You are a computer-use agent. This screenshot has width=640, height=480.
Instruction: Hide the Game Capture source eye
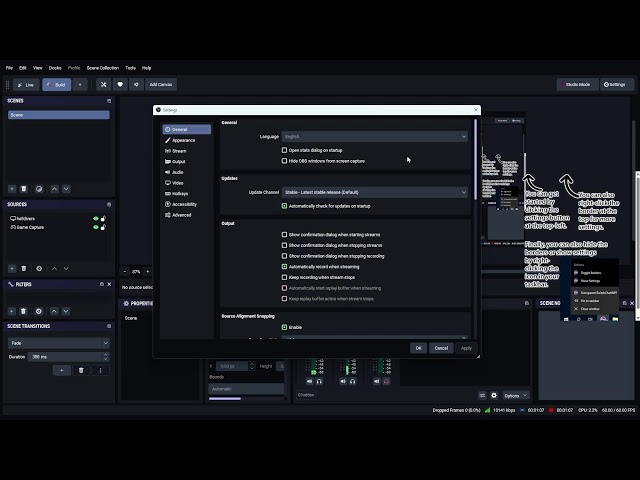[x=96, y=227]
